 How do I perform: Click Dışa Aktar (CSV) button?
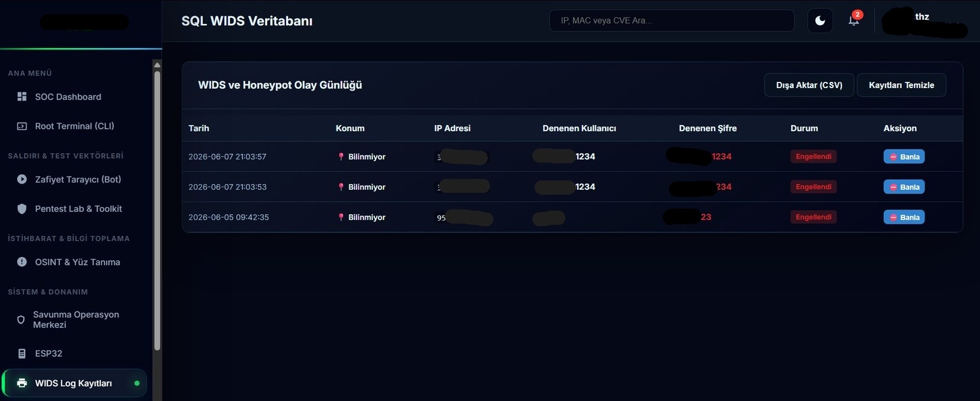click(x=809, y=85)
